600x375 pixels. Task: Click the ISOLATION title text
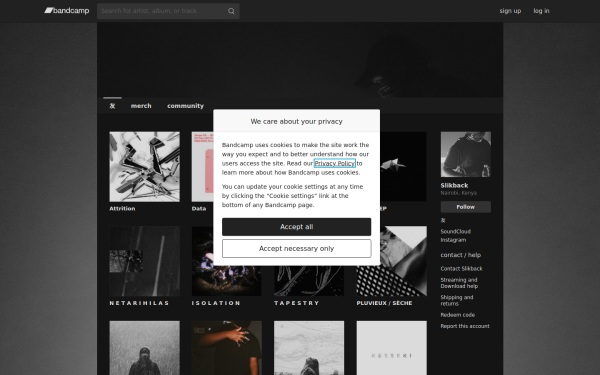(216, 303)
